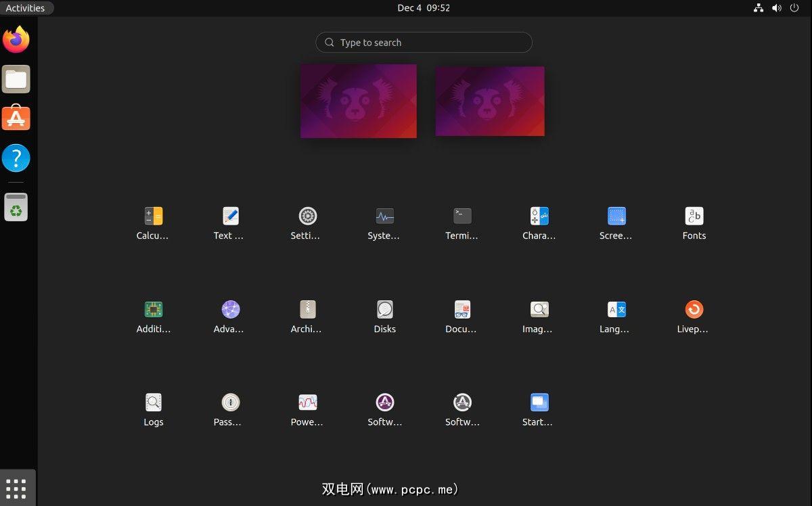Viewport: 812px width, 506px height.
Task: Click the Type to search field
Action: (x=424, y=43)
